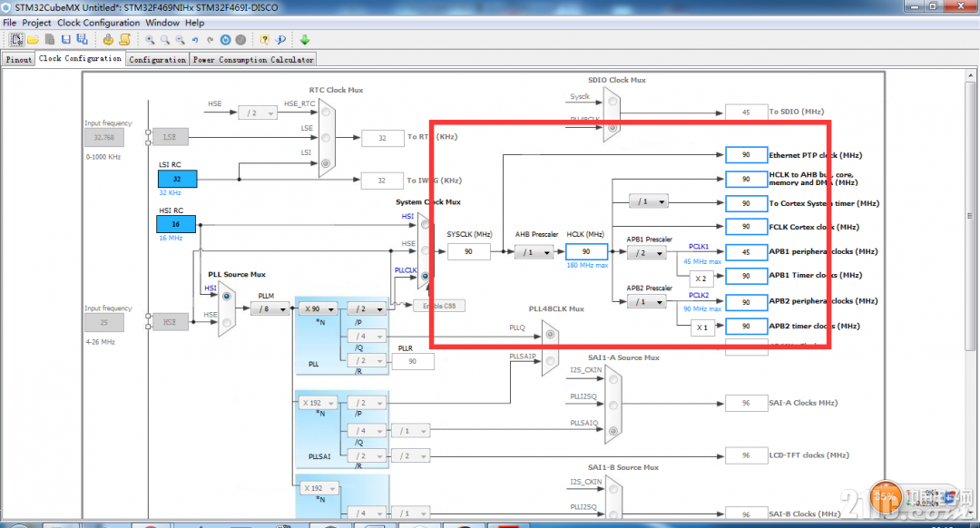
Task: Select HSE_RTC input on RTC Clock Mux
Action: pyautogui.click(x=326, y=112)
